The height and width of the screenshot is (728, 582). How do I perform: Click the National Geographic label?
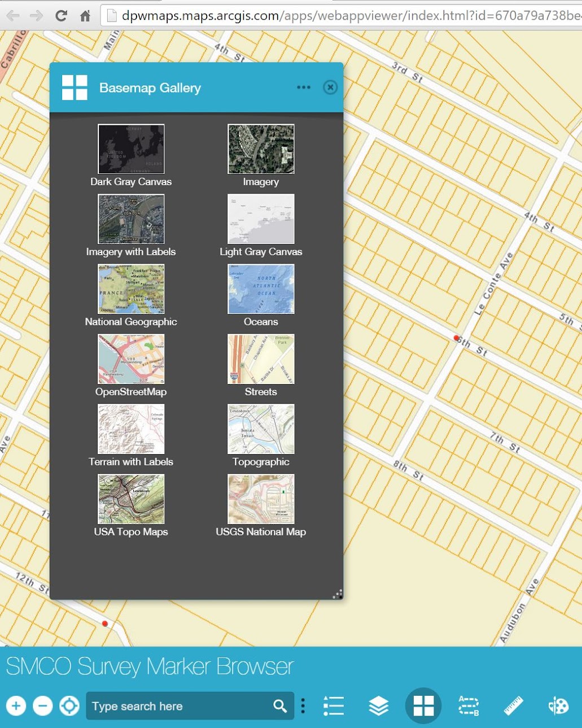coord(131,322)
